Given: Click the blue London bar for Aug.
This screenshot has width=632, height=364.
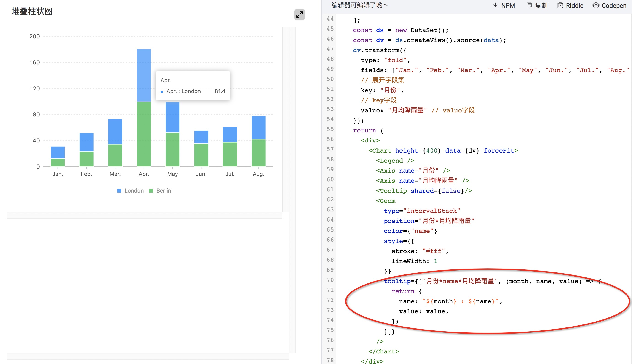Looking at the screenshot, I should [259, 127].
